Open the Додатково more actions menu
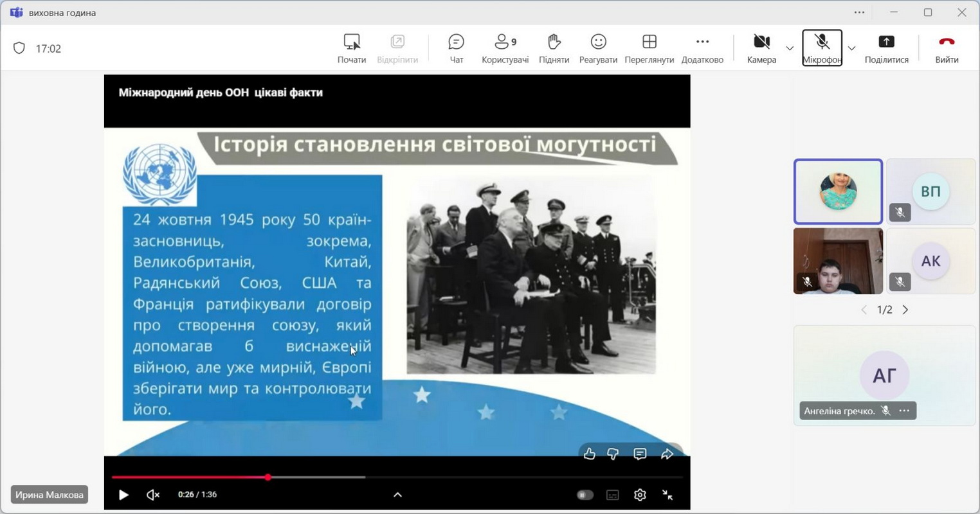The height and width of the screenshot is (514, 980). tap(702, 49)
